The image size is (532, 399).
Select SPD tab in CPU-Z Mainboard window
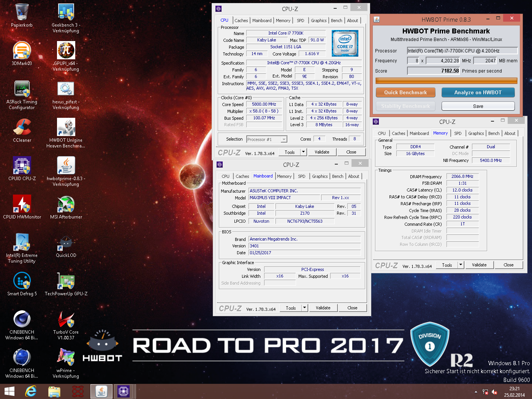click(x=302, y=176)
